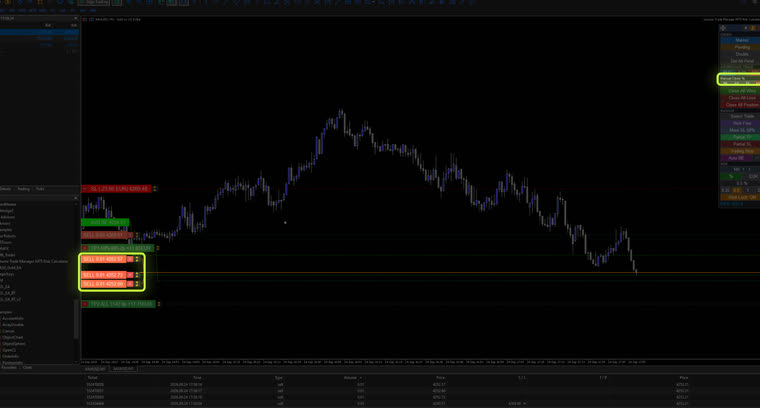Click Close All Wins button

740,91
